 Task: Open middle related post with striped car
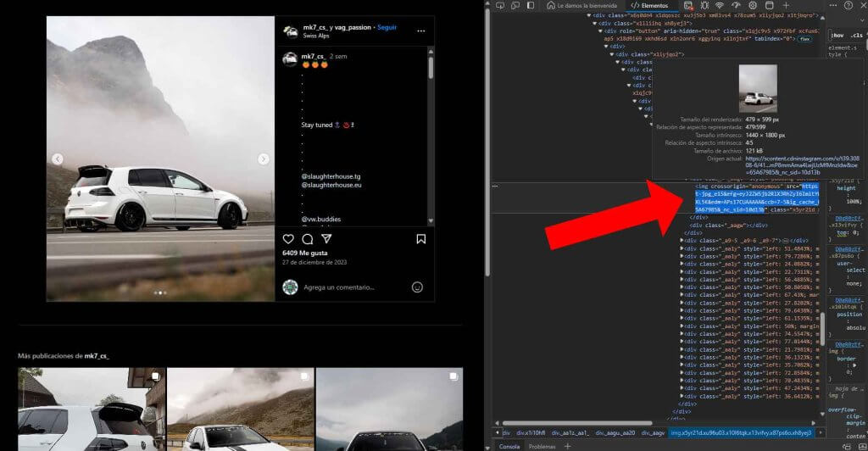tap(240, 409)
